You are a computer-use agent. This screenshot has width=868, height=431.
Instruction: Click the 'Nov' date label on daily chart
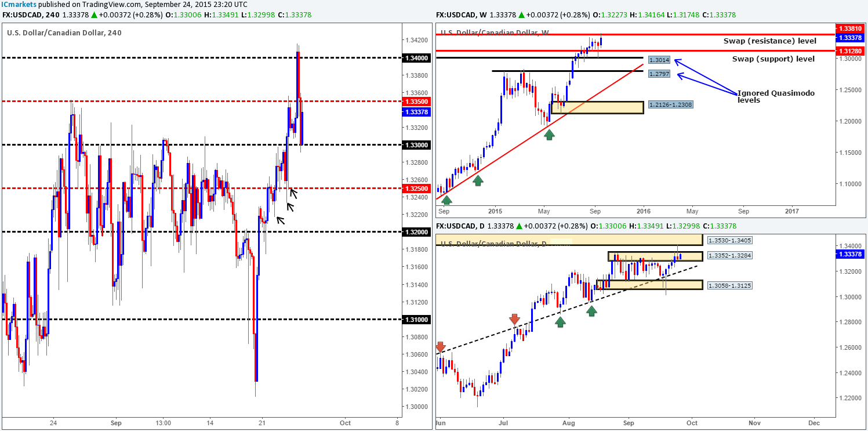point(754,423)
